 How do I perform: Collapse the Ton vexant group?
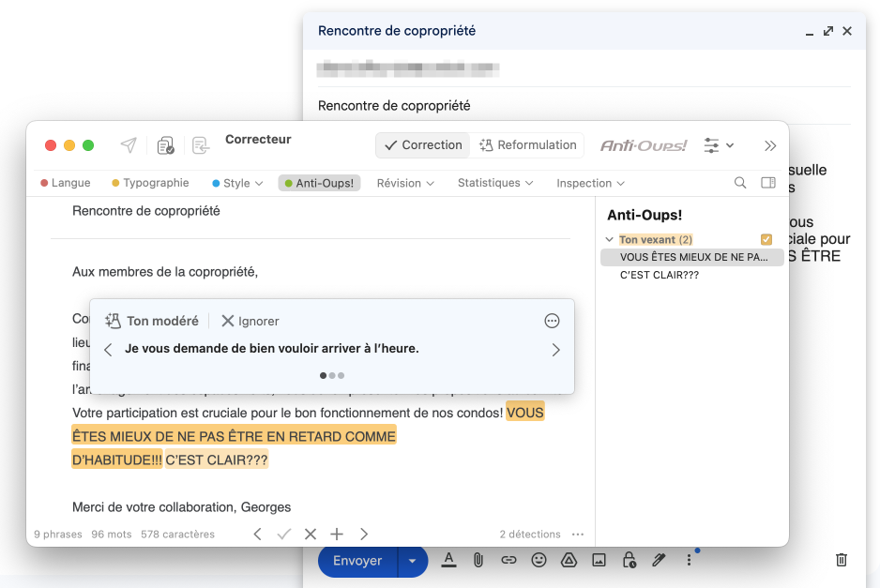pos(610,240)
